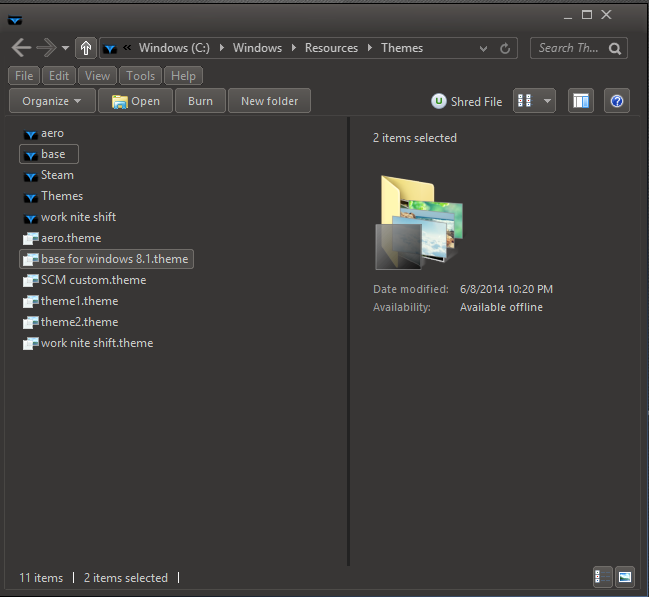Image resolution: width=649 pixels, height=597 pixels.
Task: Click the Date modified value
Action: pyautogui.click(x=506, y=289)
